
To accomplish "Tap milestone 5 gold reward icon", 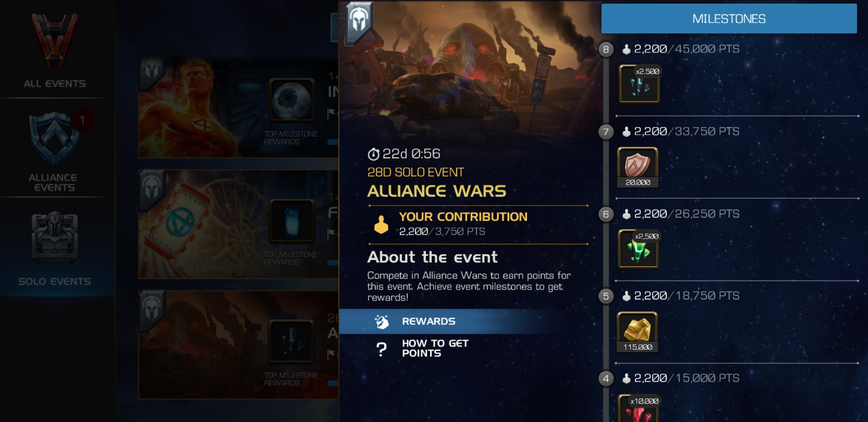I will click(x=637, y=332).
